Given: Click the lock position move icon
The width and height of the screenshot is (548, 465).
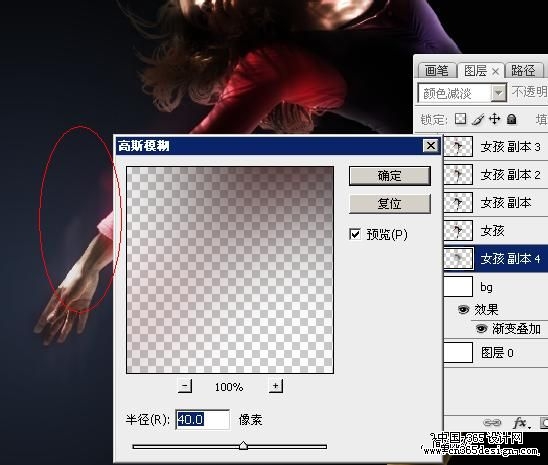Looking at the screenshot, I should coord(494,119).
